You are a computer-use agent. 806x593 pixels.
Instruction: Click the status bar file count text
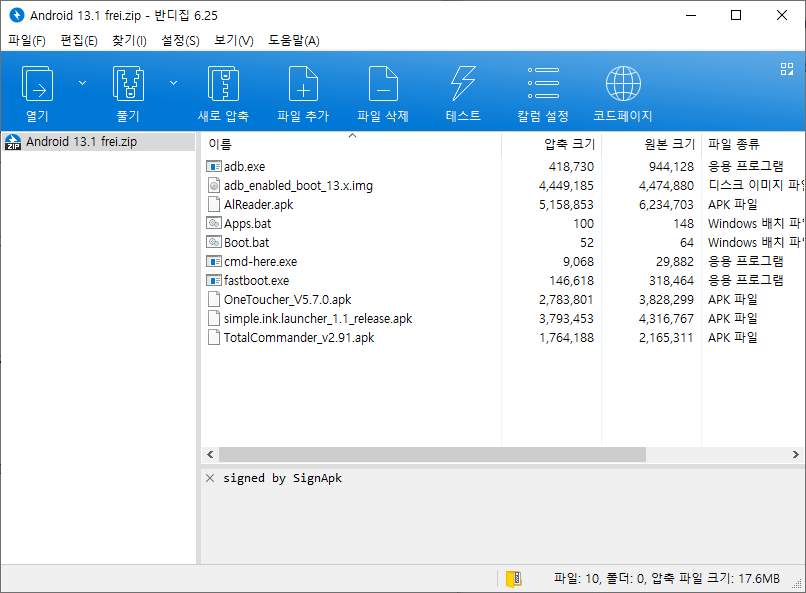666,579
